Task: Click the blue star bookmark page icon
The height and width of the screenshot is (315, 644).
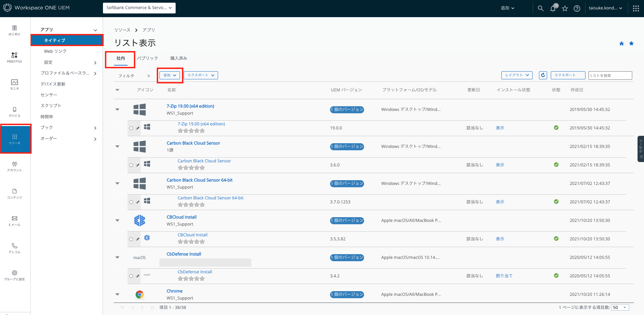Action: (x=631, y=43)
